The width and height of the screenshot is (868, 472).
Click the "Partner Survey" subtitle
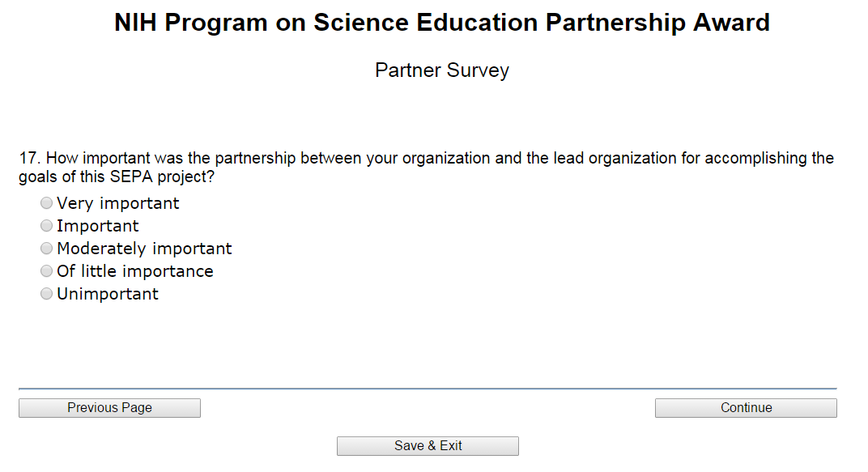click(x=441, y=70)
